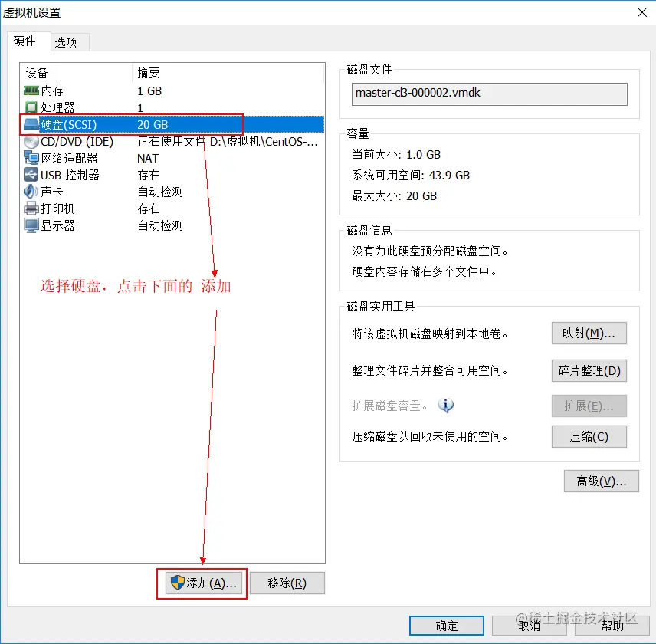Image resolution: width=656 pixels, height=644 pixels.
Task: Click the 当前大小: 1.0 GB text
Action: (396, 154)
